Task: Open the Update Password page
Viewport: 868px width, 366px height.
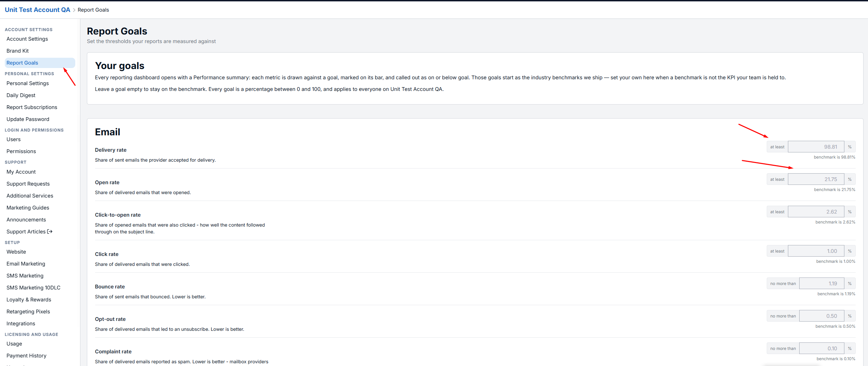Action: point(28,119)
